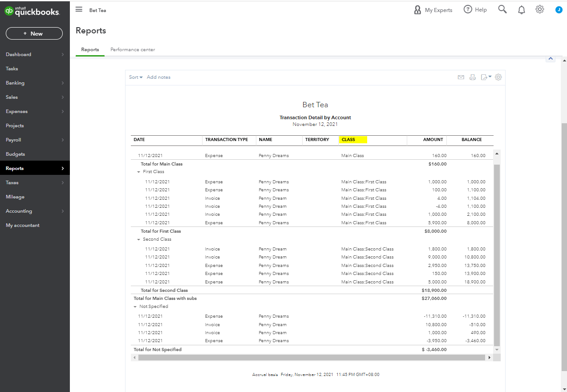Click the hamburger menu icon

tap(79, 9)
